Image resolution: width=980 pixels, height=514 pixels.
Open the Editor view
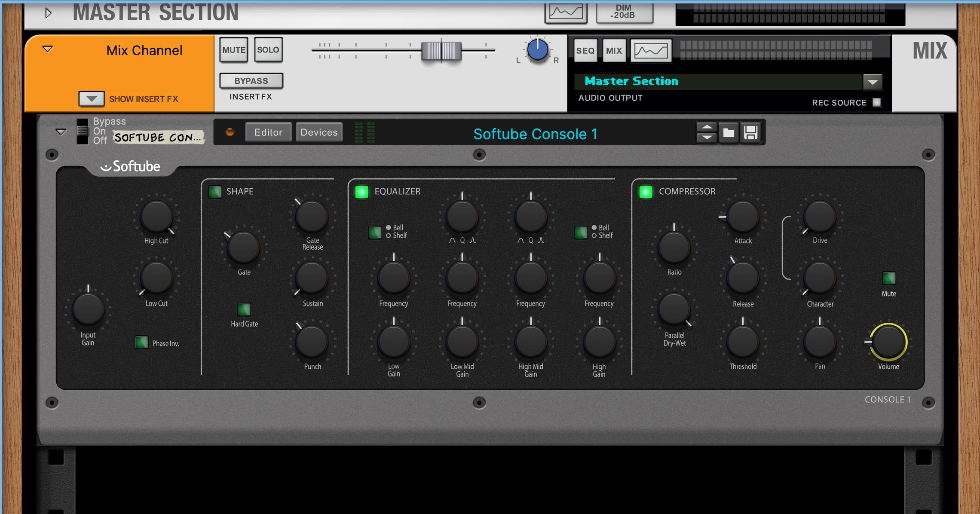pyautogui.click(x=268, y=132)
